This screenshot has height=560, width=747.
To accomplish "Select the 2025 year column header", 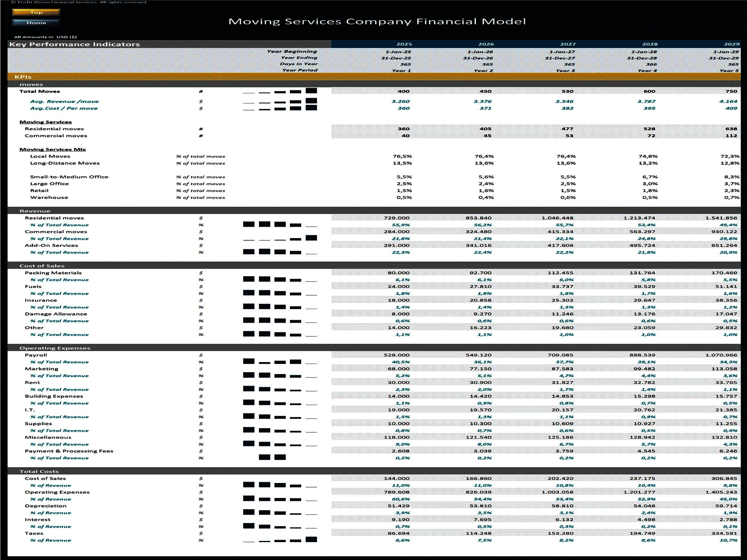I will tap(404, 44).
